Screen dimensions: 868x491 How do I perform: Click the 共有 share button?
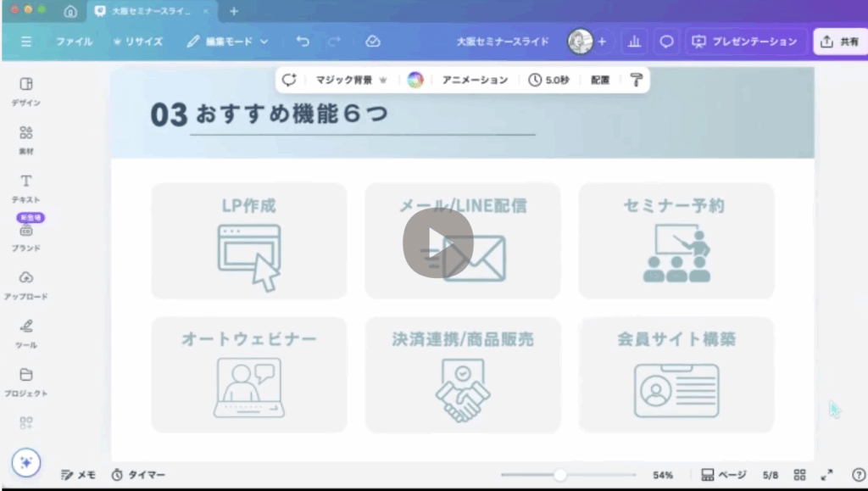tap(840, 42)
